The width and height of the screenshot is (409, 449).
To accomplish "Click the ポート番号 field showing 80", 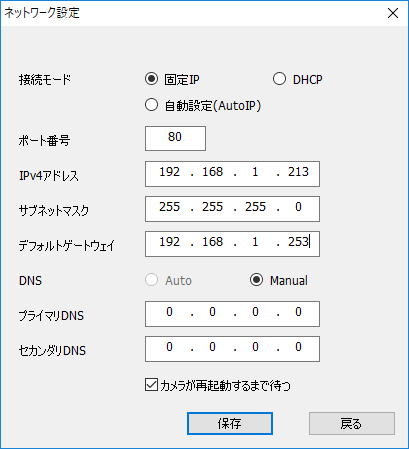I will tap(175, 138).
